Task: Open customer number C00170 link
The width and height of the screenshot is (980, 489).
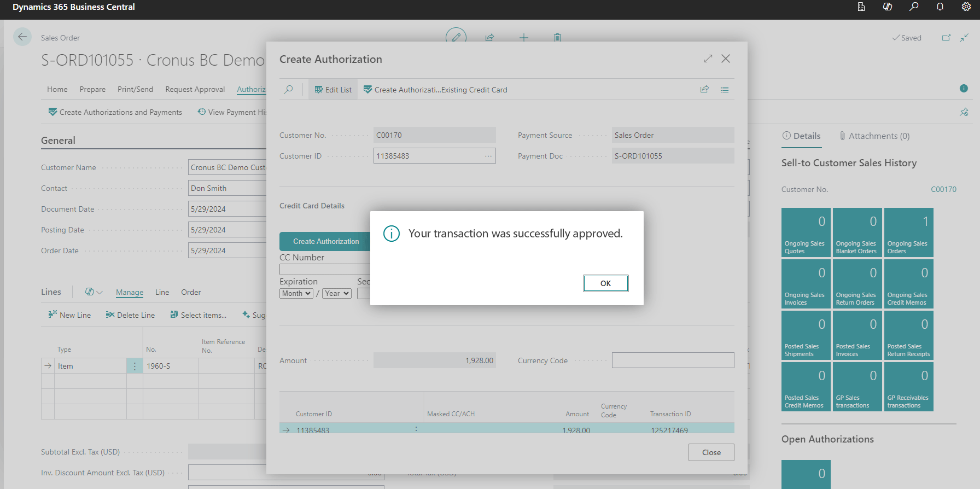Action: (x=943, y=189)
